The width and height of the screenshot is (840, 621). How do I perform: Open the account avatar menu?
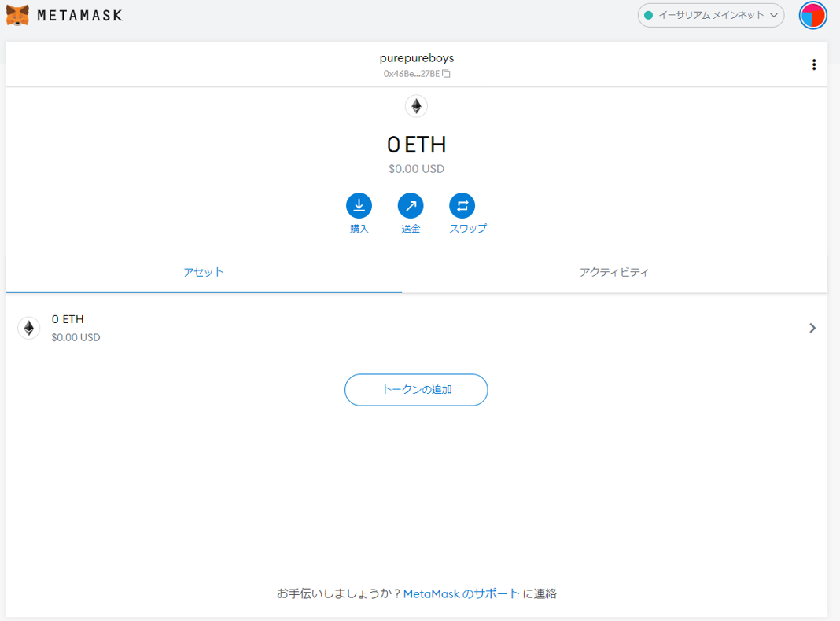[812, 15]
